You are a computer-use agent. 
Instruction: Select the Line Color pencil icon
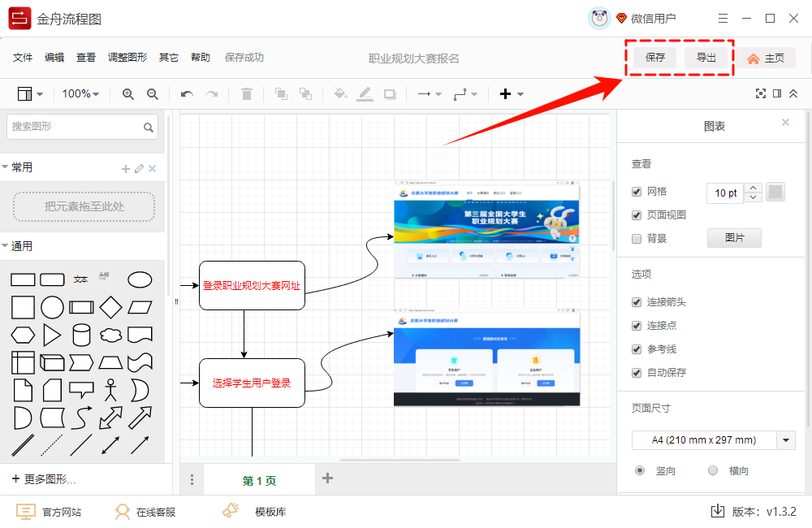point(365,94)
